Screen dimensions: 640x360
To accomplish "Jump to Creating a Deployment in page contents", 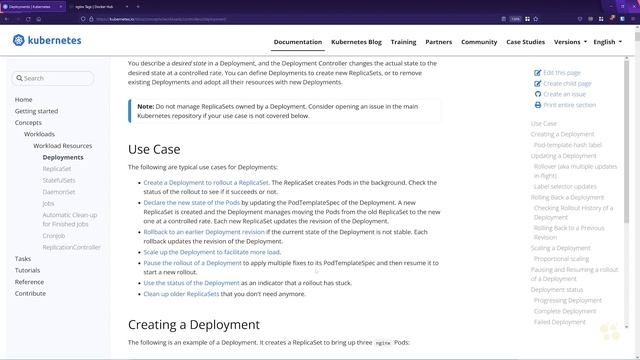I will click(x=562, y=134).
